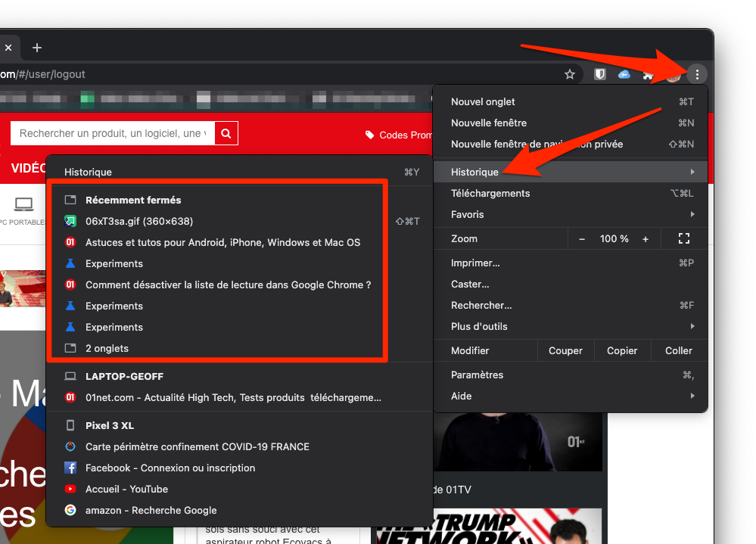Expand the Historique submenu arrow
This screenshot has height=544, width=756.
[x=692, y=172]
